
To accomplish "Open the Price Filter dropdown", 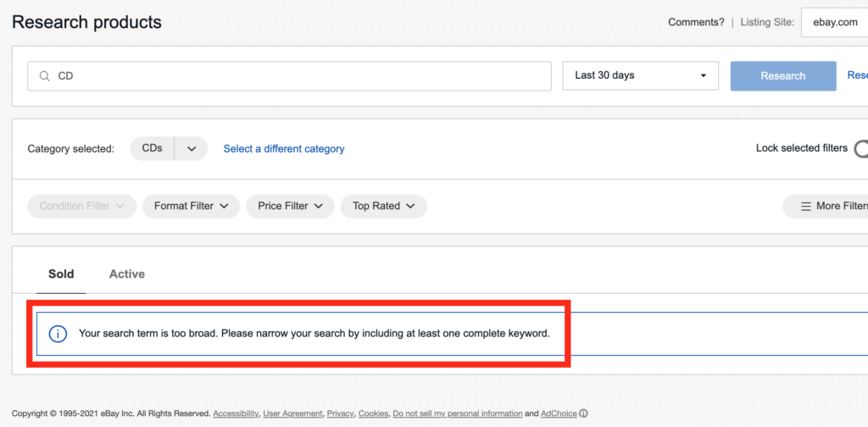I will point(290,207).
